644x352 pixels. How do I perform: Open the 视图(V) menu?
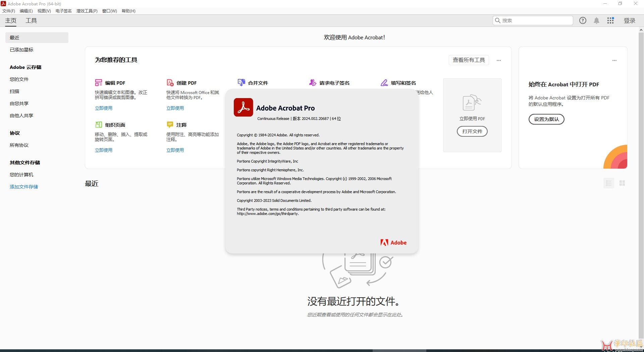coord(44,11)
